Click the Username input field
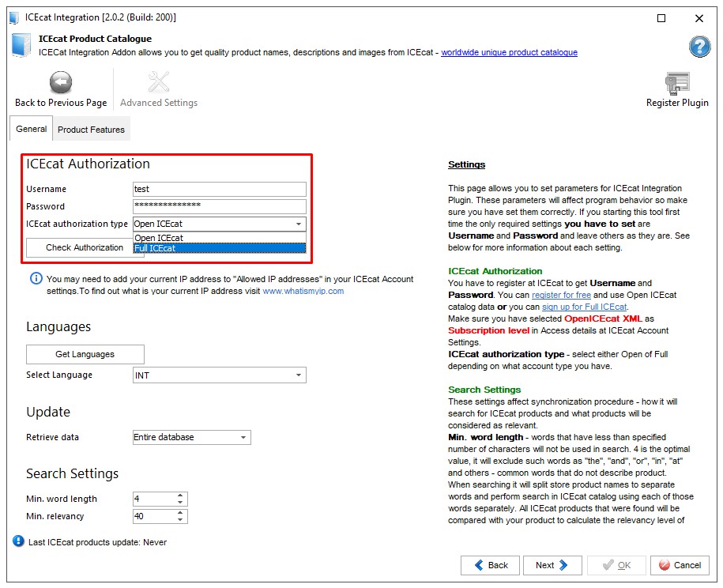Image resolution: width=723 pixels, height=588 pixels. [220, 189]
